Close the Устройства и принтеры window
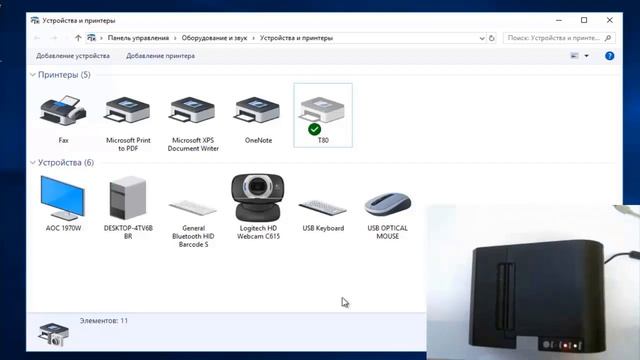 click(609, 20)
